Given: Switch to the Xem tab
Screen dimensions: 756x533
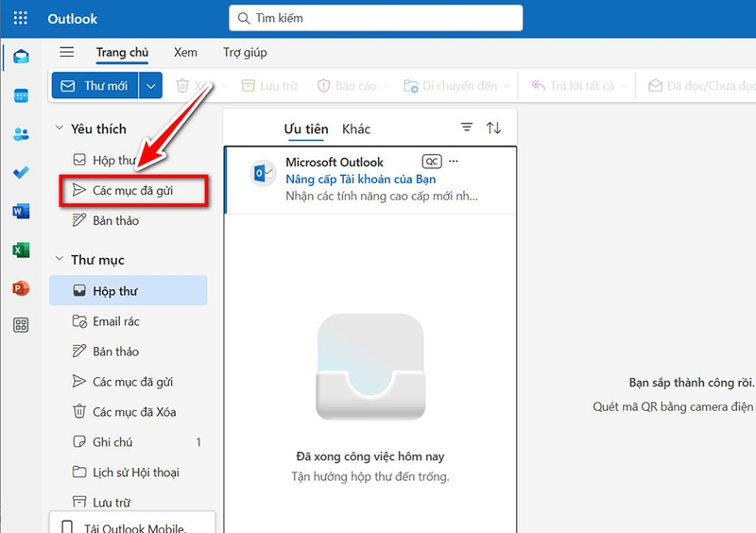Looking at the screenshot, I should (x=185, y=52).
